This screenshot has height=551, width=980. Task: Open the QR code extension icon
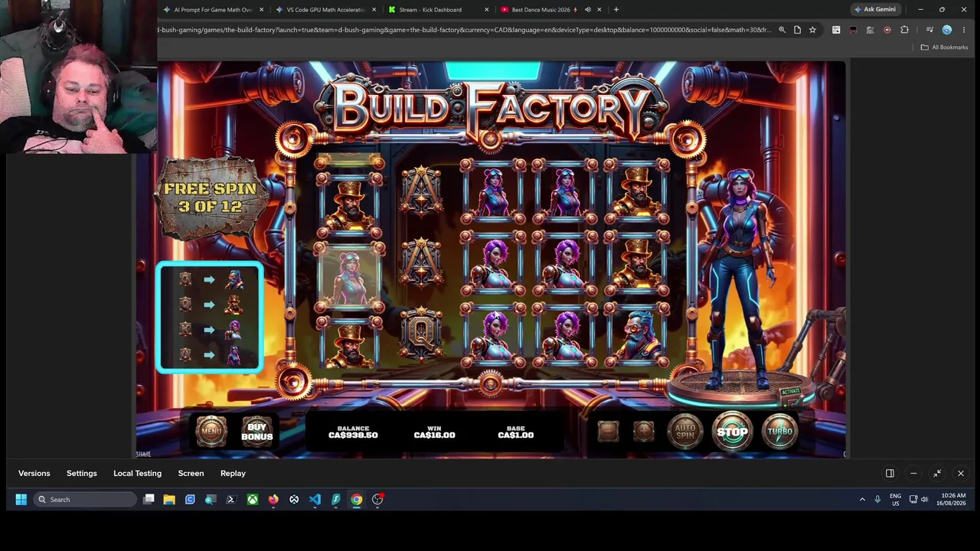pyautogui.click(x=836, y=30)
